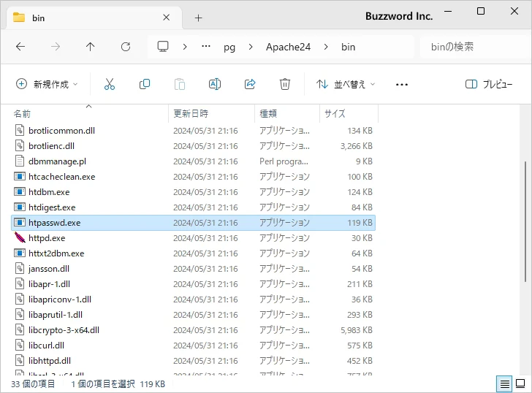Click bin breadcrumb in the address bar
Viewport: 532px width, 393px height.
pyautogui.click(x=348, y=47)
